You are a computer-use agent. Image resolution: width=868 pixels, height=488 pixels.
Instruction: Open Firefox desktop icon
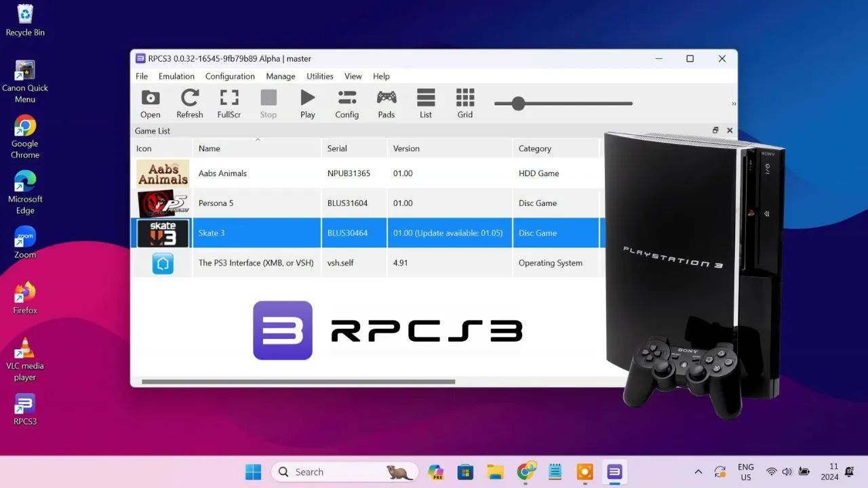click(x=25, y=298)
